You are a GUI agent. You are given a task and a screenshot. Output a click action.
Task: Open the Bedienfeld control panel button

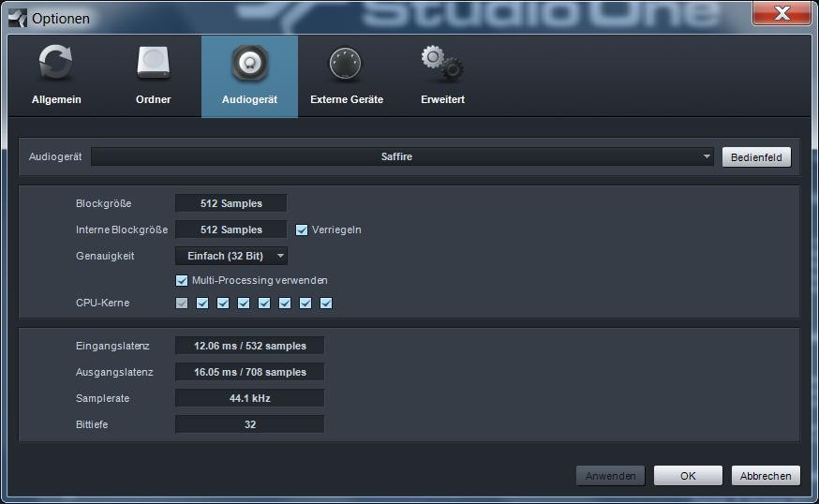pos(756,157)
